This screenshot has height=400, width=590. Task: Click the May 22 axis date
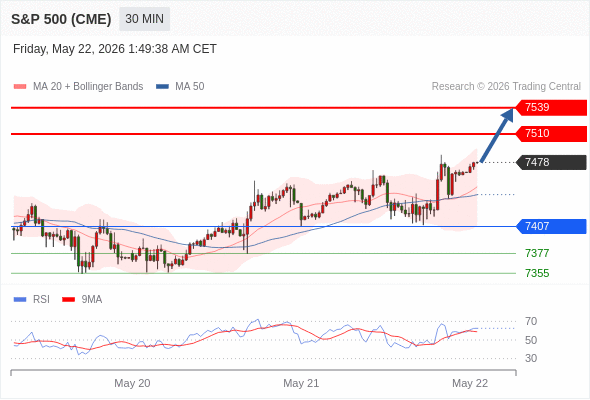click(x=470, y=383)
